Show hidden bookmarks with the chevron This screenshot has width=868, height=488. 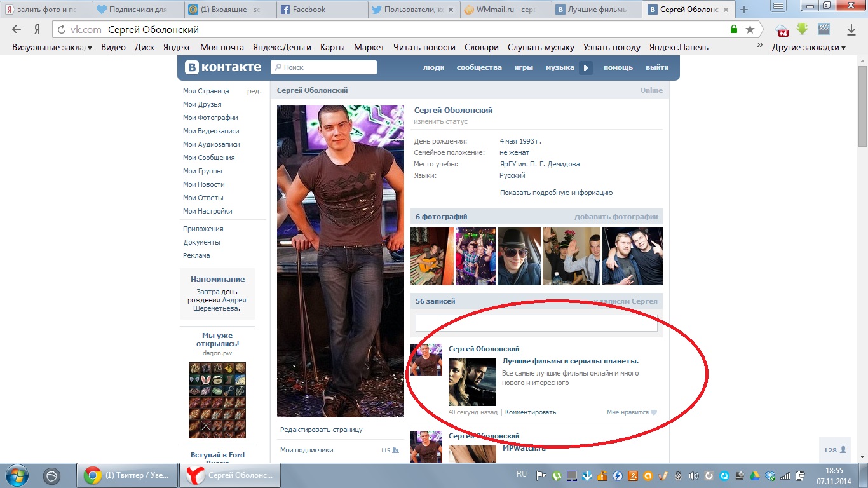pos(759,46)
